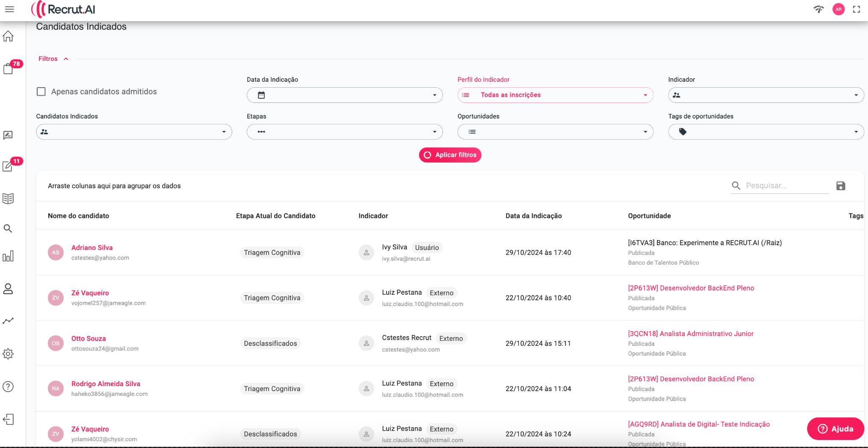The image size is (868, 448).
Task: Open the hamburger menu
Action: (x=9, y=9)
